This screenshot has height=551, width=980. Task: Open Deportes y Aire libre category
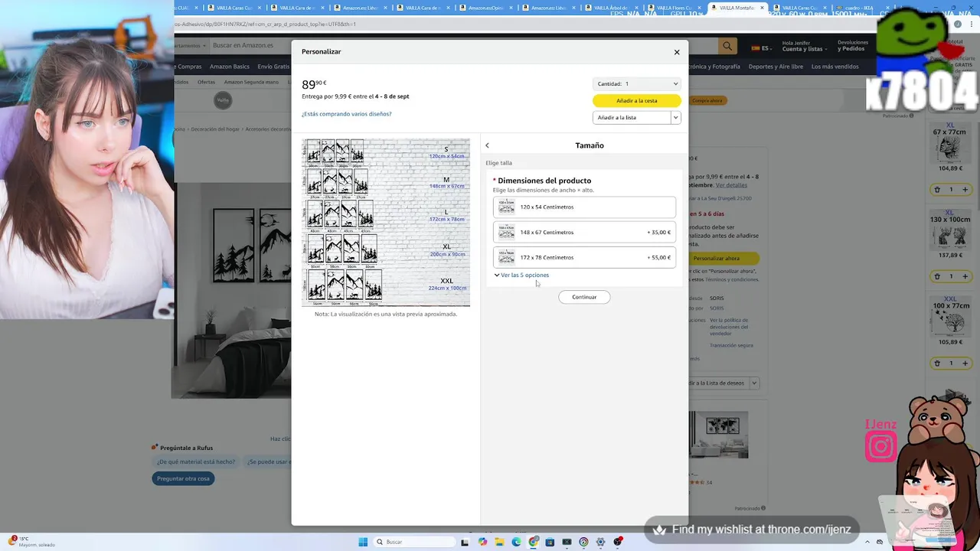coord(776,67)
